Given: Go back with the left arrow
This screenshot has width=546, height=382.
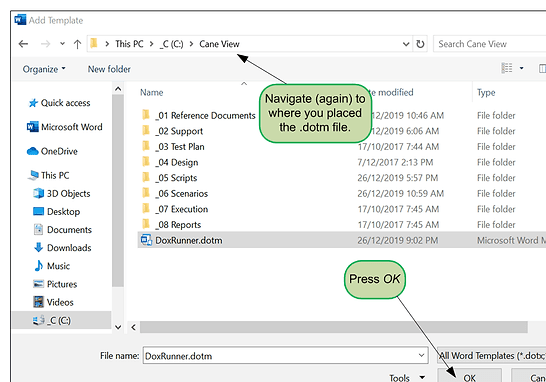Looking at the screenshot, I should pos(23,44).
